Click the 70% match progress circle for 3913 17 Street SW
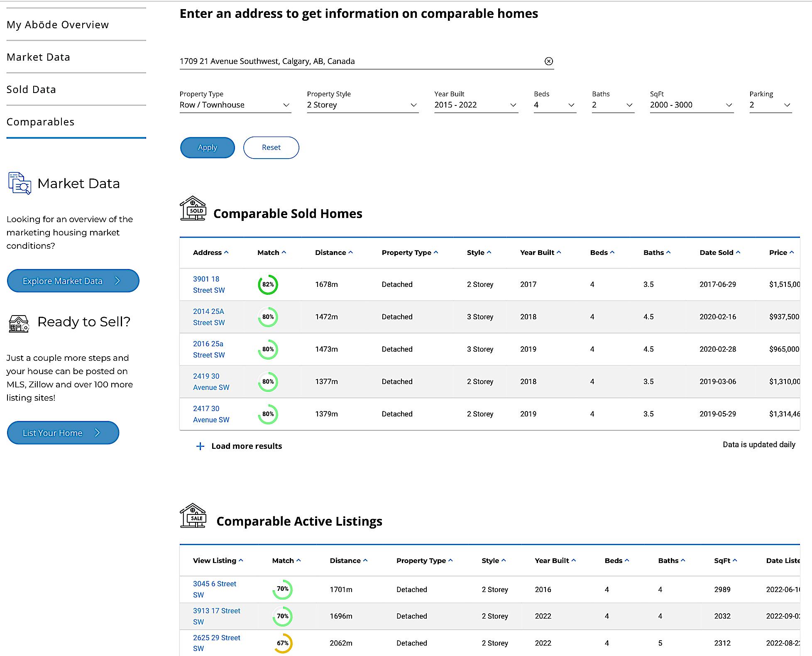The image size is (812, 656). pyautogui.click(x=283, y=616)
